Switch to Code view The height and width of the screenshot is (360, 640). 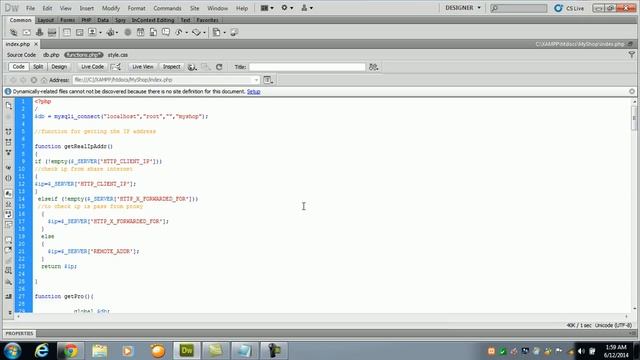(x=18, y=67)
